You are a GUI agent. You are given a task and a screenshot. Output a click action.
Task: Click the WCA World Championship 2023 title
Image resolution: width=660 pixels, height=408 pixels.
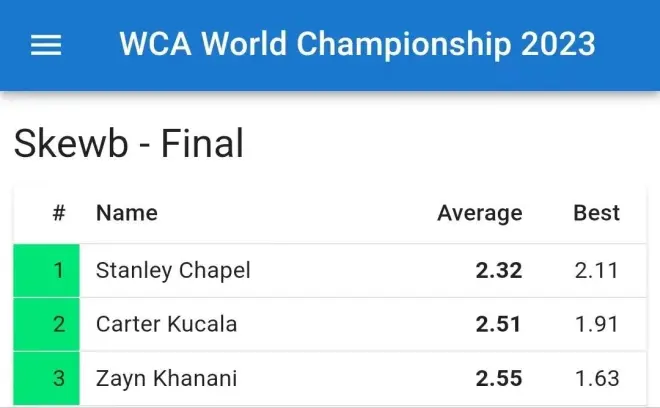(x=357, y=45)
